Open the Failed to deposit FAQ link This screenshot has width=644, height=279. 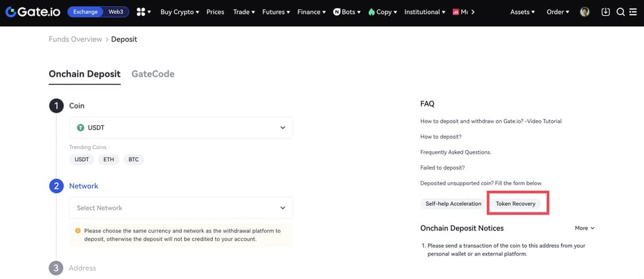click(442, 168)
